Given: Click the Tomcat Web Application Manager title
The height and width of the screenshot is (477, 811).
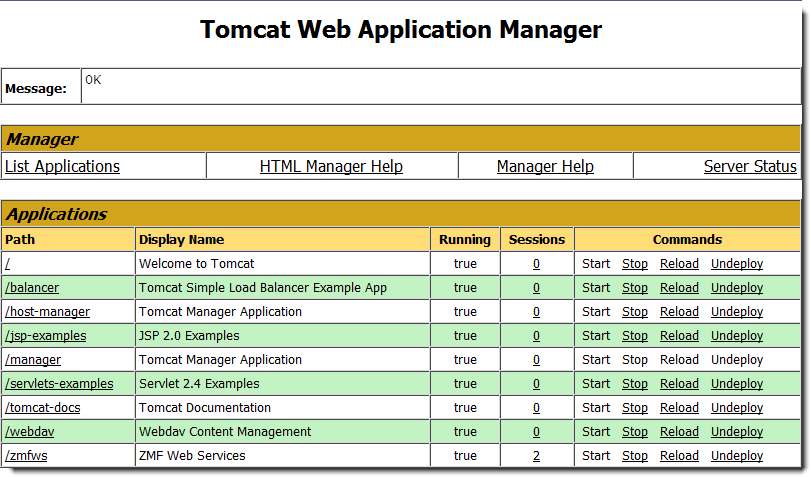Looking at the screenshot, I should 401,29.
